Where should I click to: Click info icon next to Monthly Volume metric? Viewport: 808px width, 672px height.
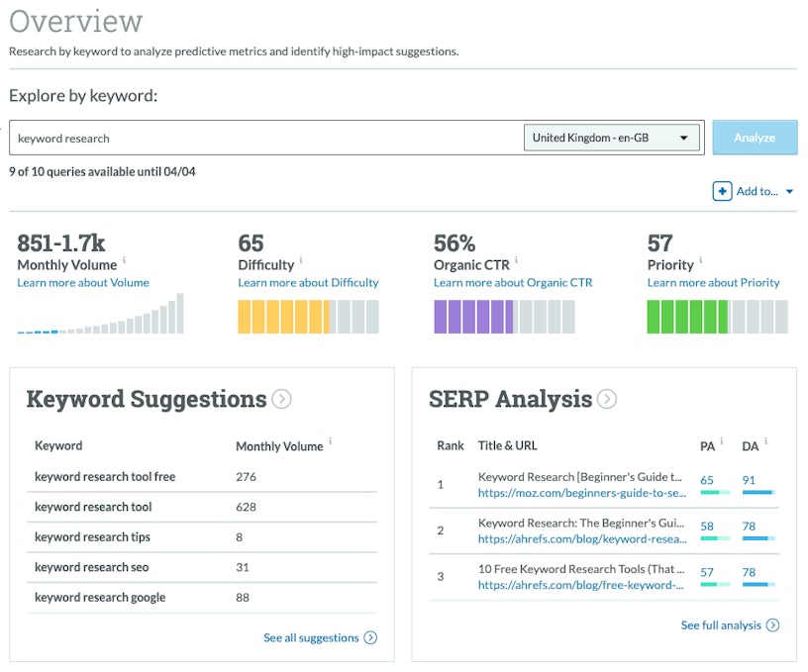(x=125, y=261)
